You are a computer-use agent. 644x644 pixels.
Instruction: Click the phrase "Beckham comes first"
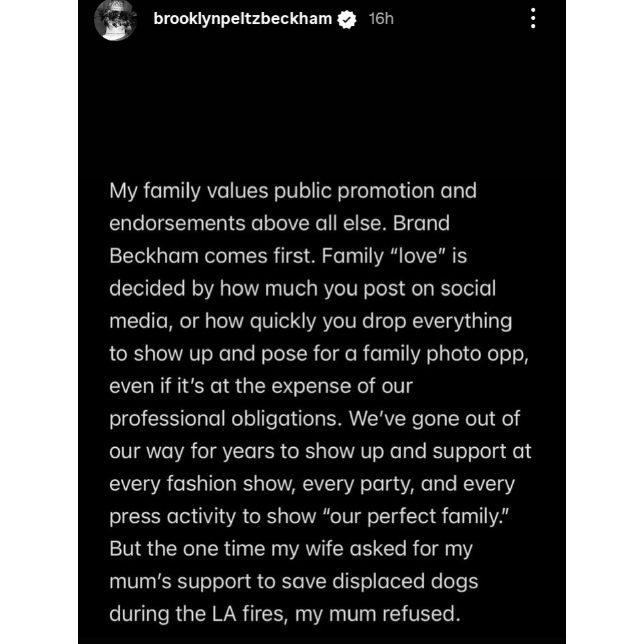[x=212, y=256]
